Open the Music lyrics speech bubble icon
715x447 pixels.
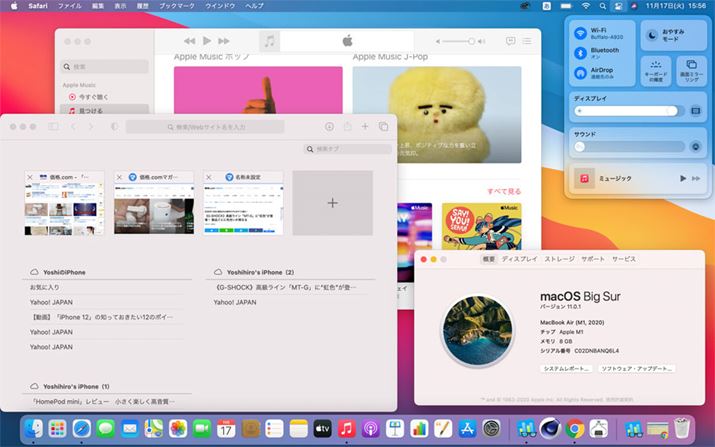click(x=510, y=41)
